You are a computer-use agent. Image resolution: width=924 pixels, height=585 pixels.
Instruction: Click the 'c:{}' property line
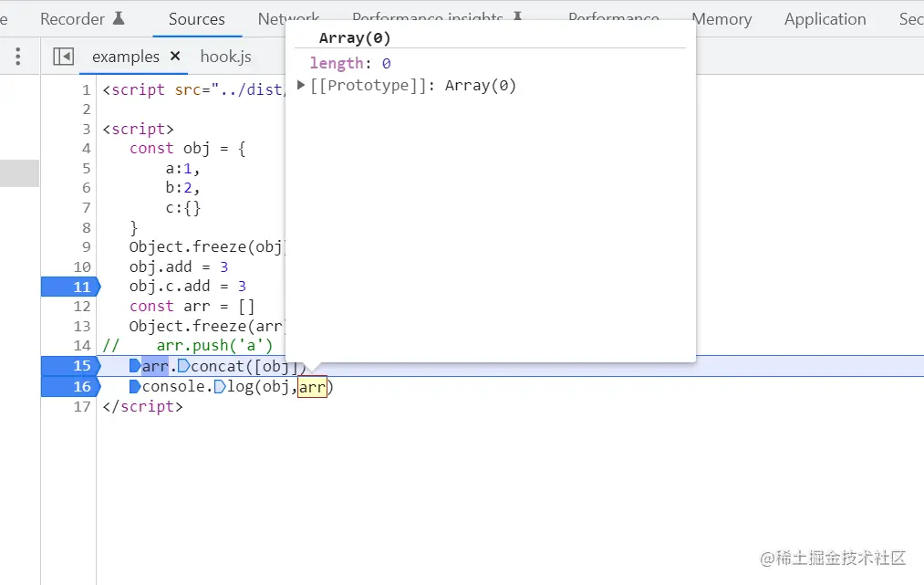[x=183, y=207]
